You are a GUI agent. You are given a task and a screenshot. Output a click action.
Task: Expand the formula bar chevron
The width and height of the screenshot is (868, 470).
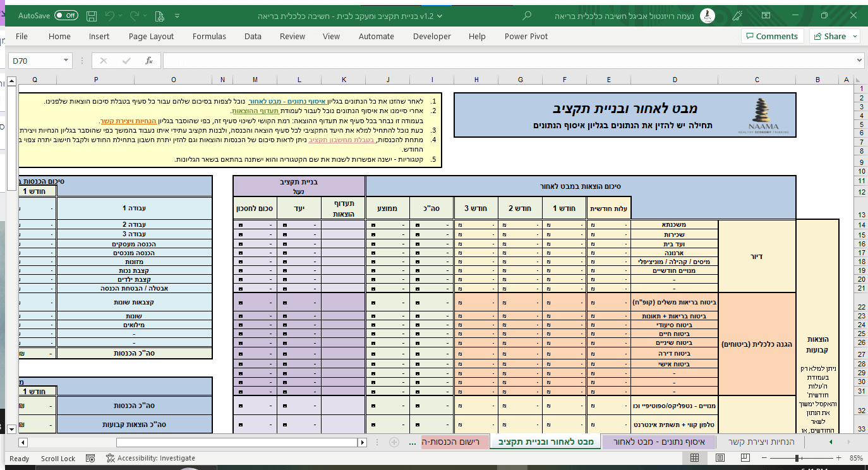859,61
